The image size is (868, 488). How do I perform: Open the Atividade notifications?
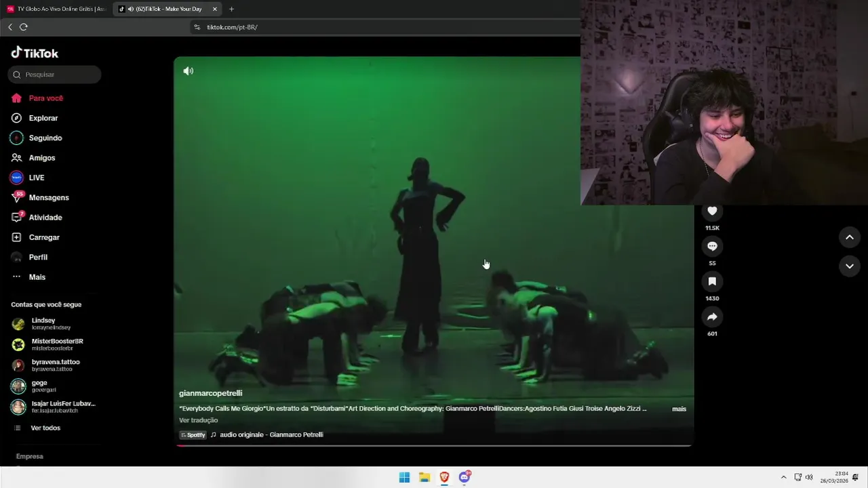tap(45, 218)
